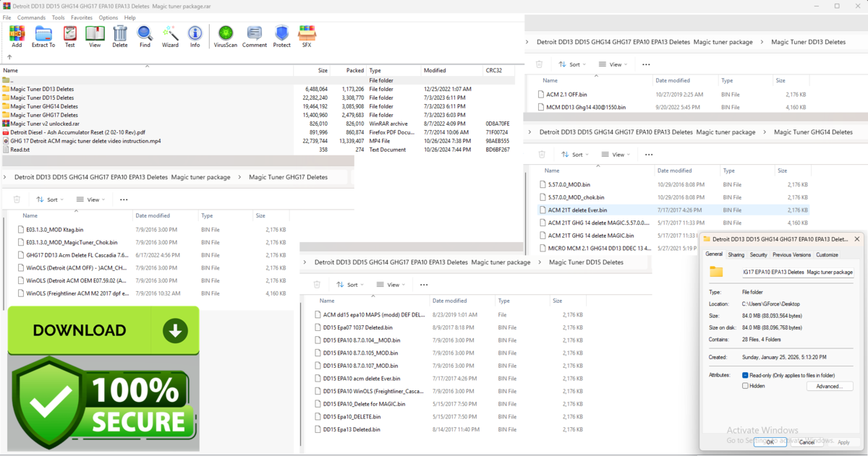Viewport: 868px width, 456px height.
Task: Click the Advanced... button
Action: coord(829,387)
